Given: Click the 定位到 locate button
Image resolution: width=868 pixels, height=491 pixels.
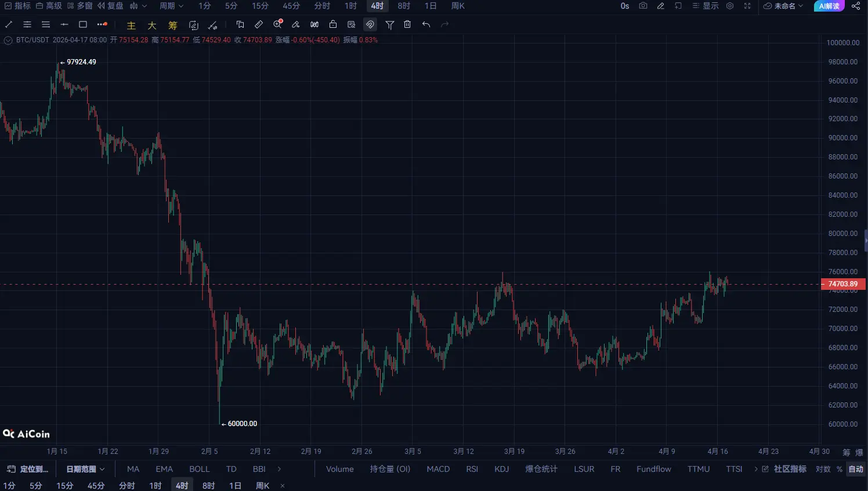Looking at the screenshot, I should click(x=28, y=469).
